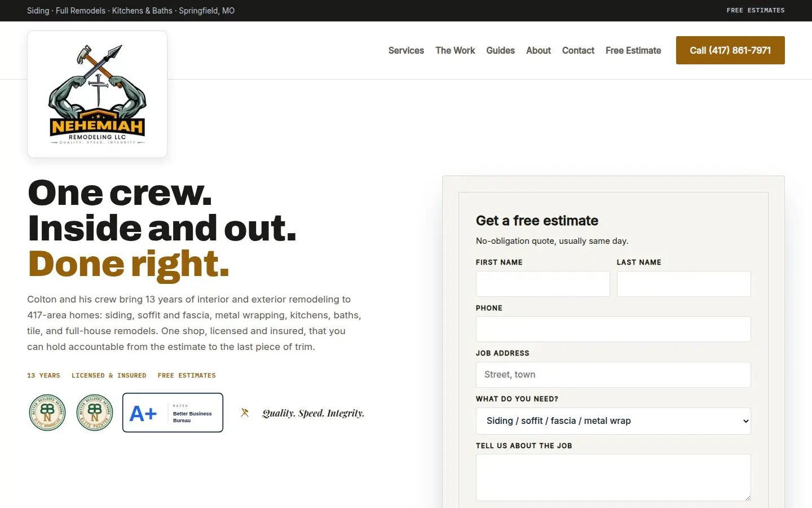This screenshot has height=508, width=812.
Task: Click the Tell us about the job textarea
Action: 614,478
